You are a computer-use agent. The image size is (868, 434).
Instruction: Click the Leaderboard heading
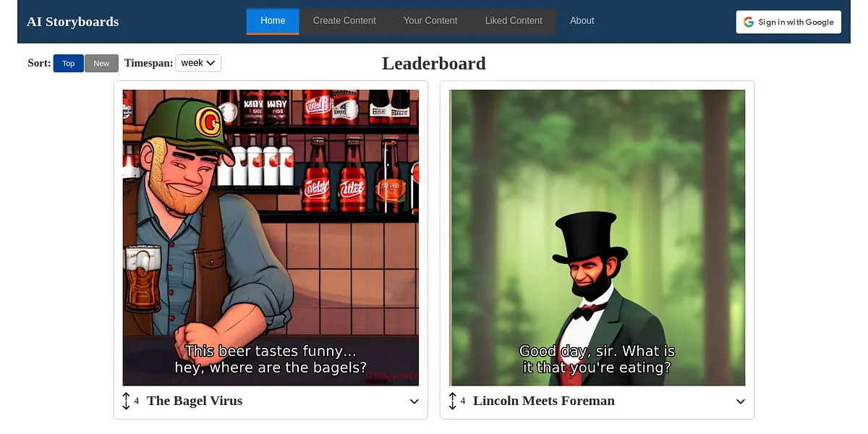pos(434,64)
